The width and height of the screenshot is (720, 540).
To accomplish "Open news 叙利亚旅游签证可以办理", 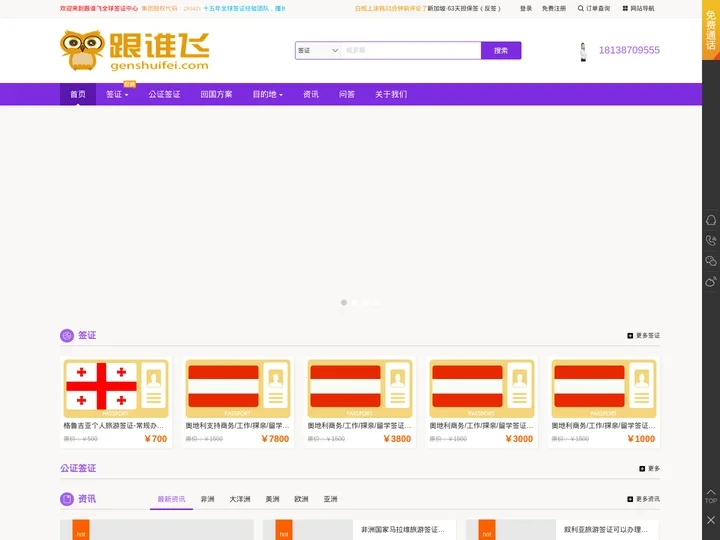I will click(x=606, y=529).
